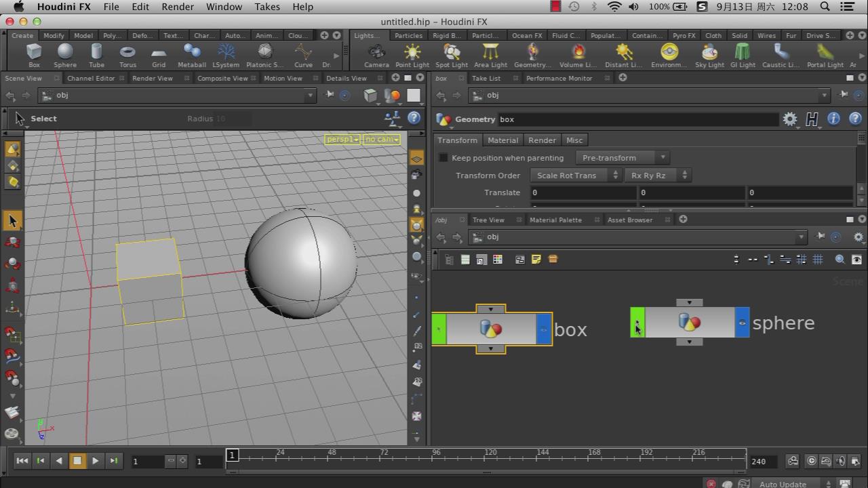Image resolution: width=868 pixels, height=488 pixels.
Task: Open the Takes menu
Action: click(267, 7)
